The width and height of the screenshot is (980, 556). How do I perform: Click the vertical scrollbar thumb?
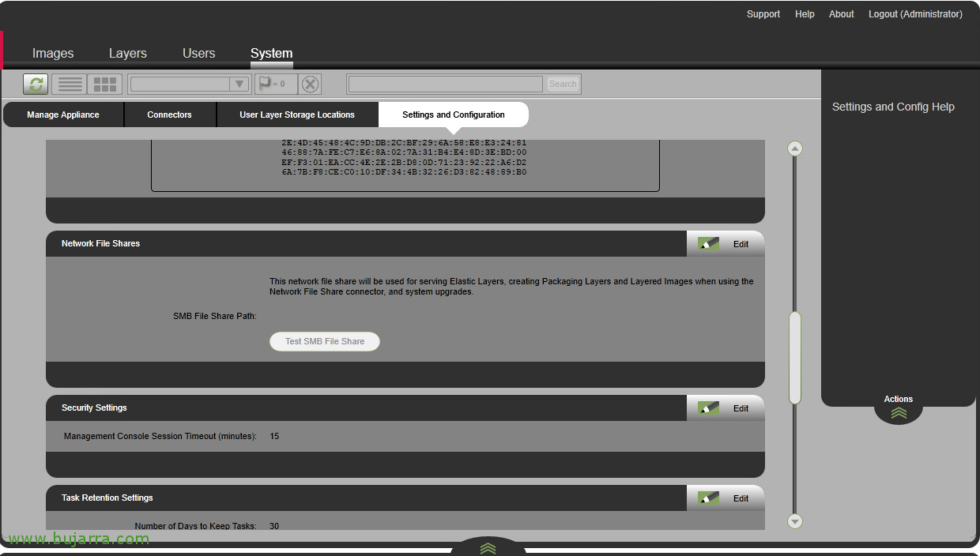click(795, 358)
